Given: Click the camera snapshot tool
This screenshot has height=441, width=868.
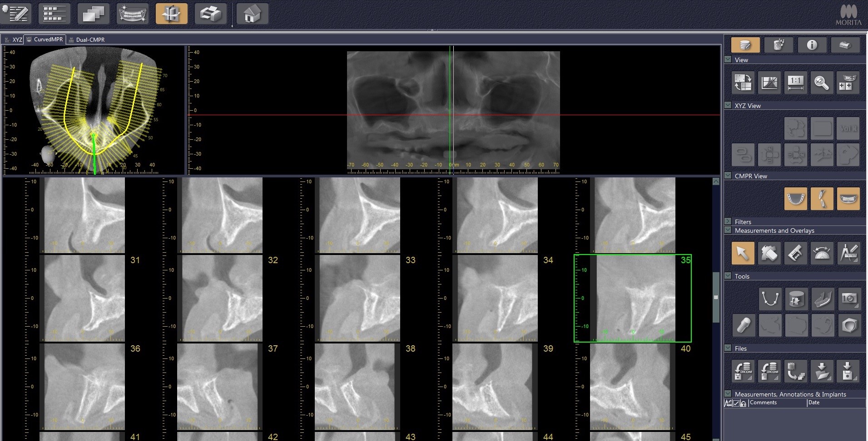Looking at the screenshot, I should (x=848, y=299).
